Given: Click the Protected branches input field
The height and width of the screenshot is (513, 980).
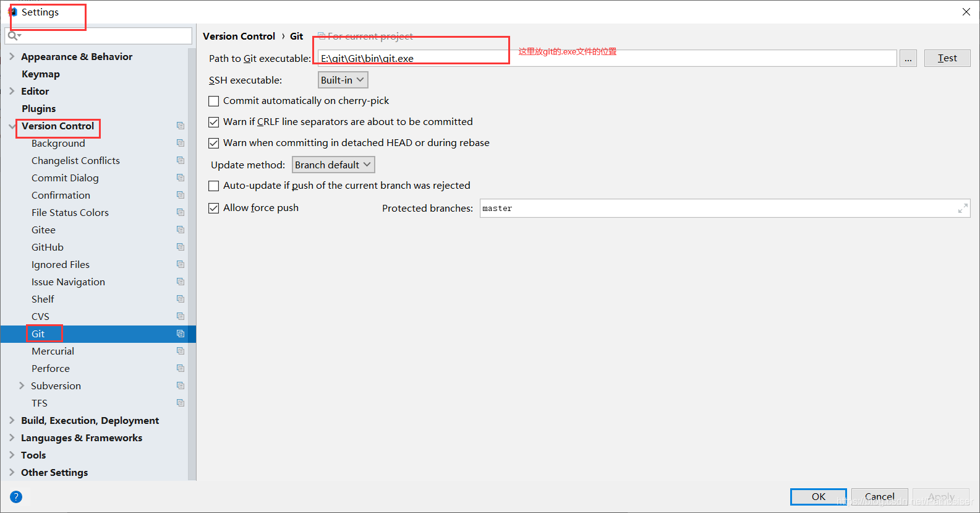Looking at the screenshot, I should (725, 209).
